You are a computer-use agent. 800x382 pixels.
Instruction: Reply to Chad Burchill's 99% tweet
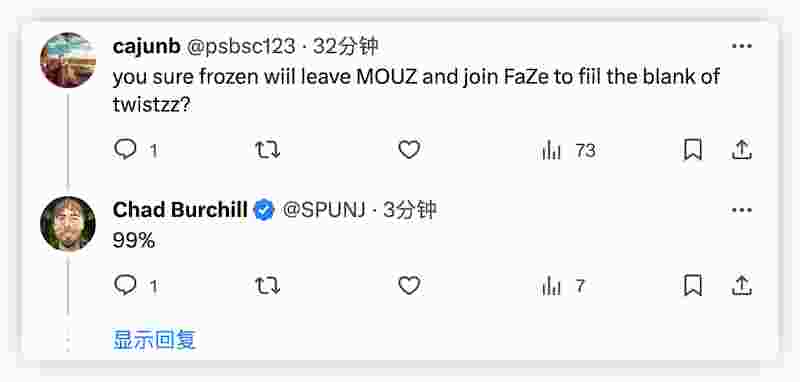(126, 285)
